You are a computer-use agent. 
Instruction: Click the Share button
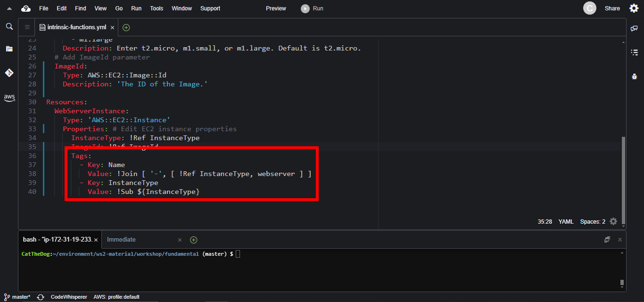[612, 8]
